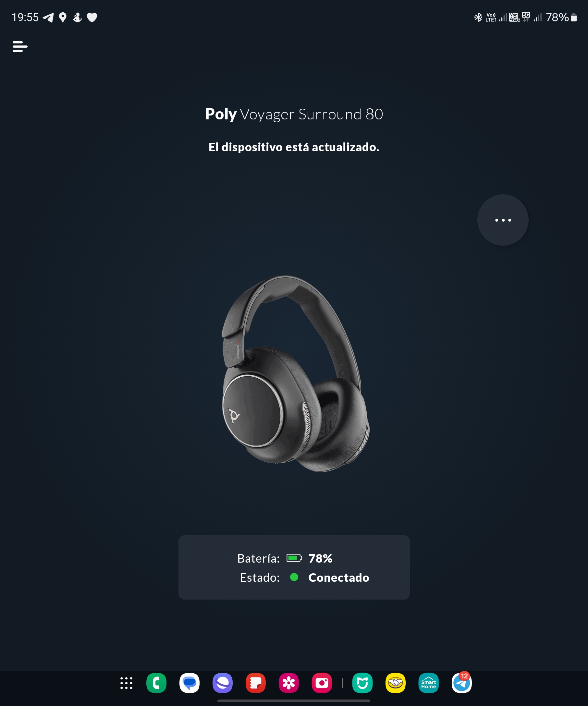Viewport: 588px width, 706px height.
Task: Tap the 'El dispositivo está actualizado' message
Action: [294, 147]
